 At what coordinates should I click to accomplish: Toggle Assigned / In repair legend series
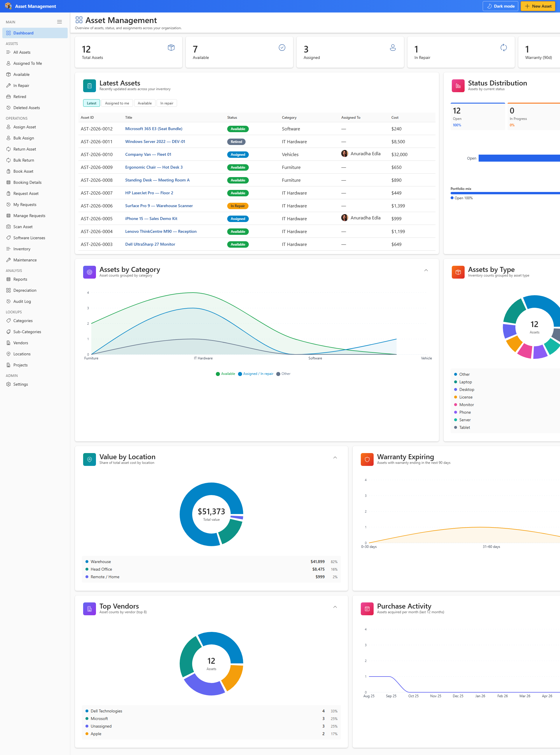click(256, 374)
